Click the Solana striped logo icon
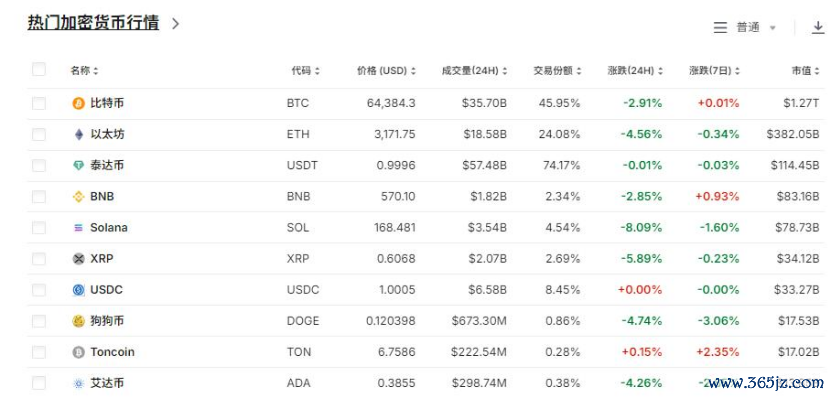The height and width of the screenshot is (398, 831). [78, 228]
